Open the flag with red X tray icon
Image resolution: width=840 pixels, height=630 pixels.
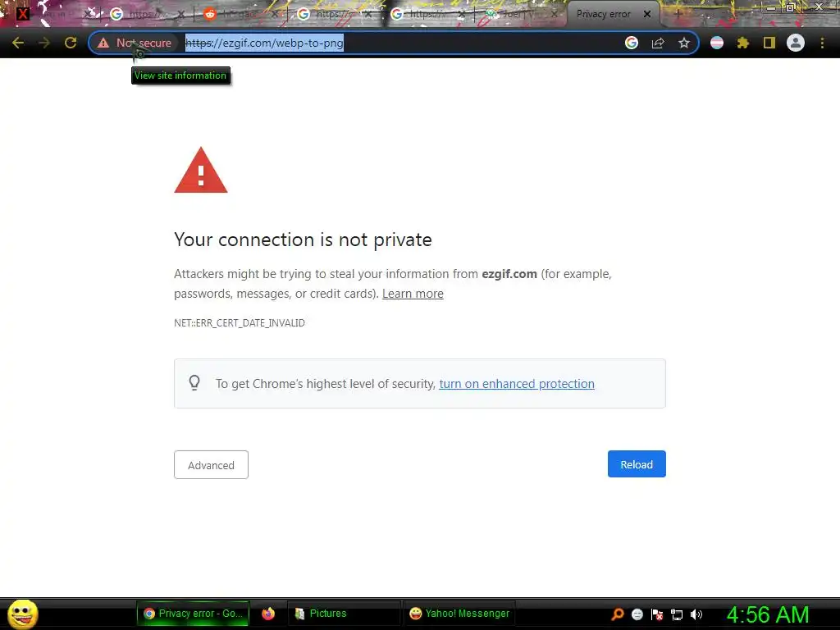coord(657,614)
